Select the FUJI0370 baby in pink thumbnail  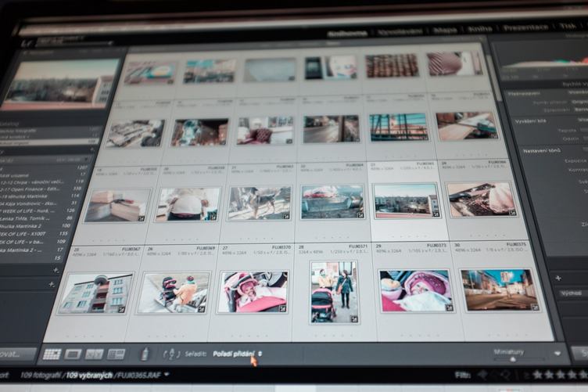click(x=253, y=292)
